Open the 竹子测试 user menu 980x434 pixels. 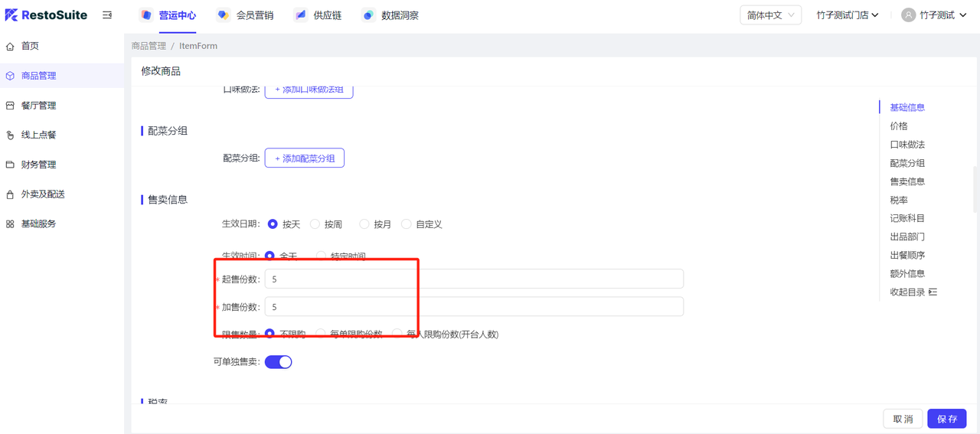click(x=933, y=15)
